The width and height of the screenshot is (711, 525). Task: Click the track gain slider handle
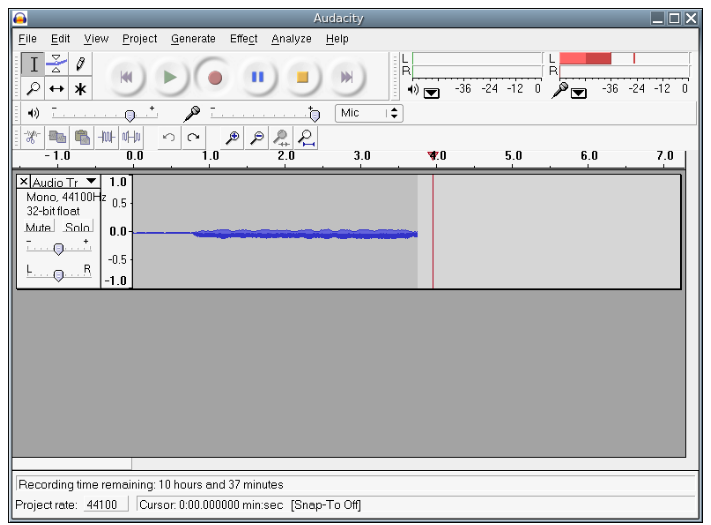coord(58,248)
